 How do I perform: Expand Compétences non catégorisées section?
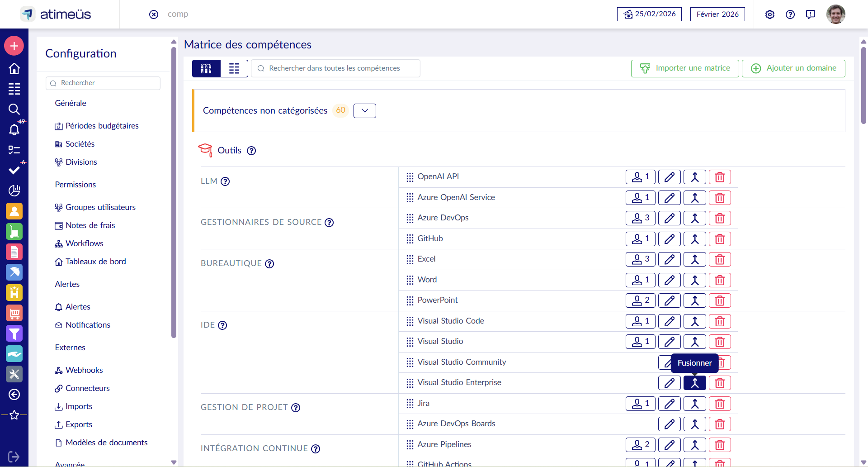[x=364, y=111]
